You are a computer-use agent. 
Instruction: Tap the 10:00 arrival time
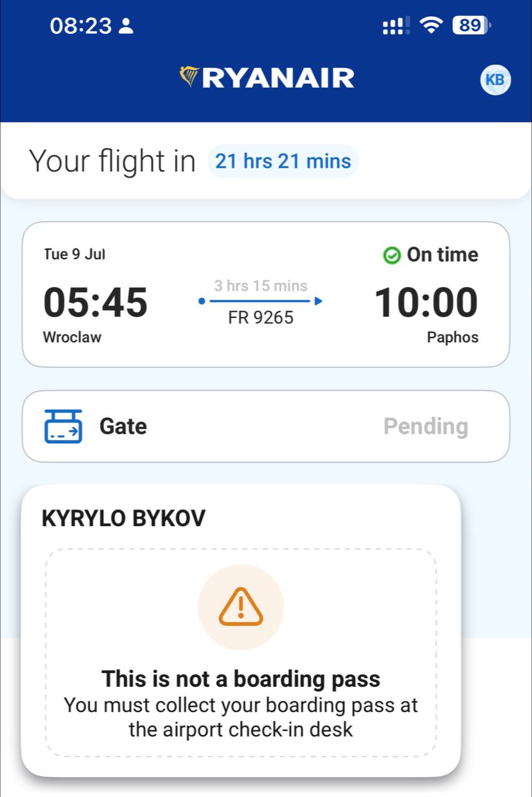click(x=426, y=303)
